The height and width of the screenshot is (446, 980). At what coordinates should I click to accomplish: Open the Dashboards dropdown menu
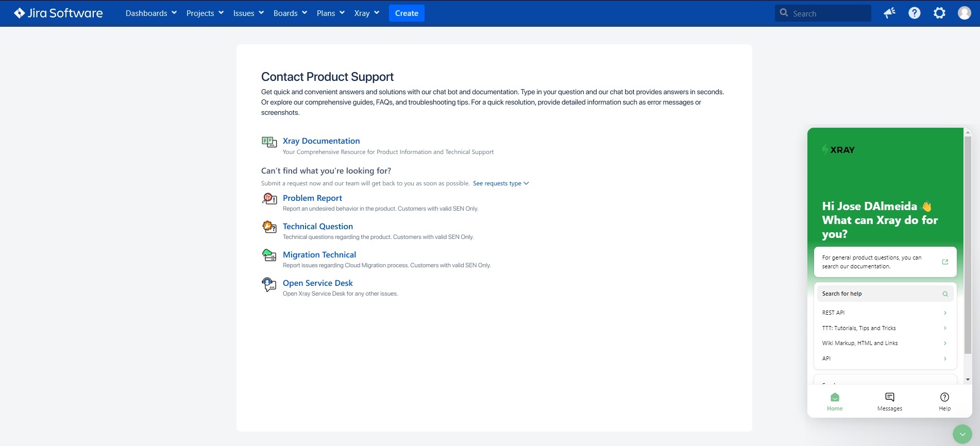pos(151,13)
